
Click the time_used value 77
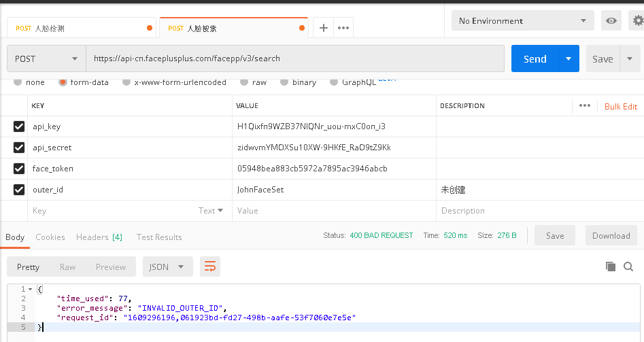point(123,298)
